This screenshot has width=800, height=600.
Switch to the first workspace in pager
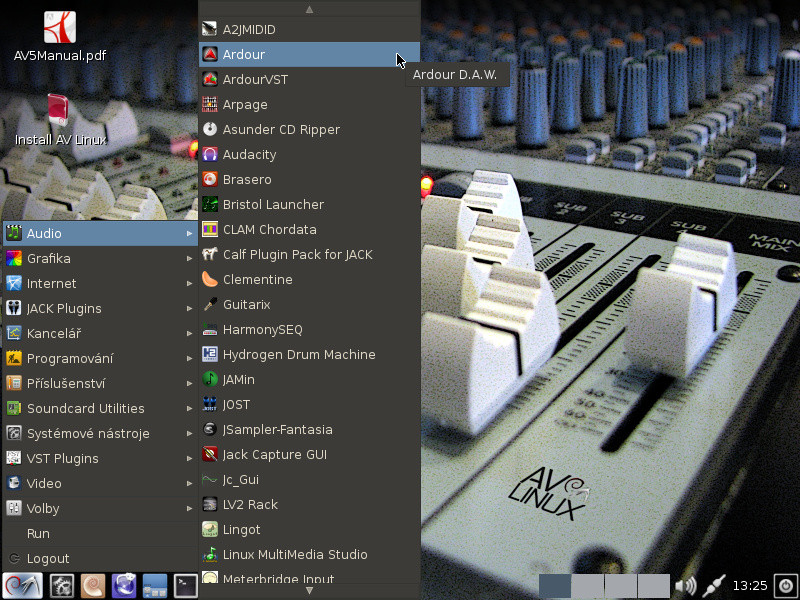555,585
